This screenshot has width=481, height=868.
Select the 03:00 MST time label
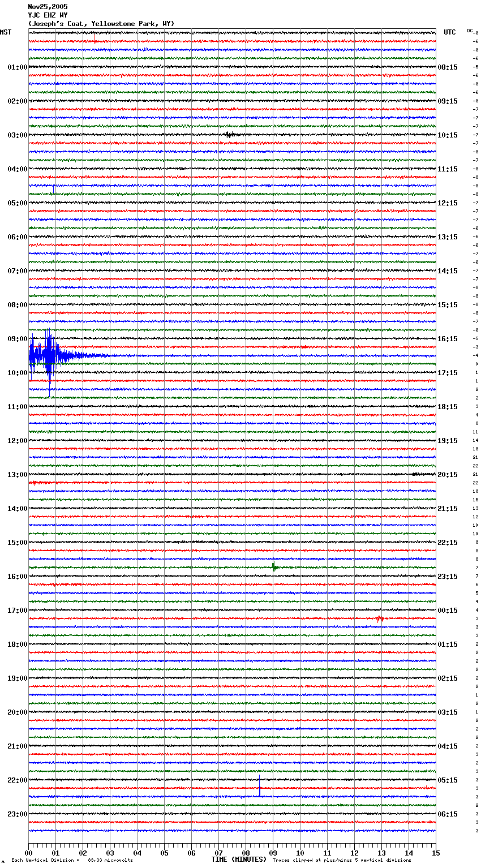coord(18,135)
